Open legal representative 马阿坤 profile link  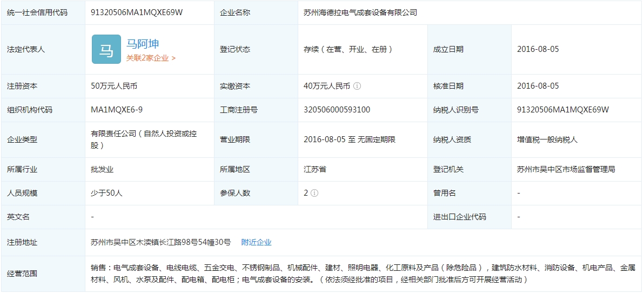[143, 44]
